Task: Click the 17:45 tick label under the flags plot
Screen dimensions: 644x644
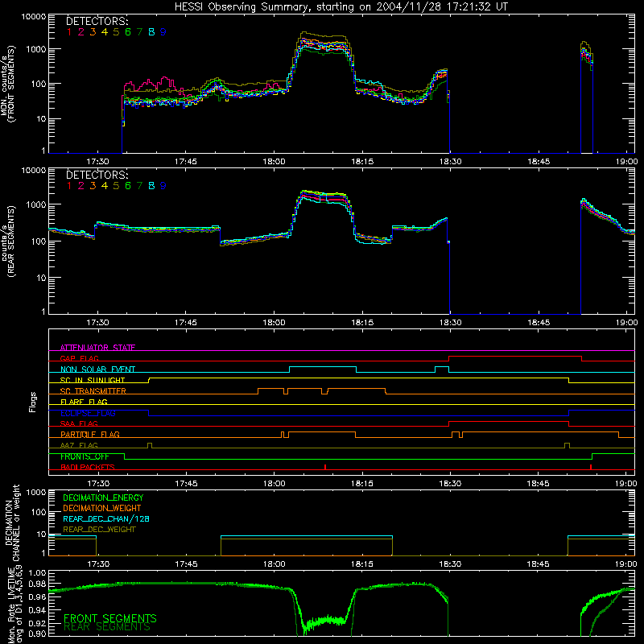Action: coord(186,484)
